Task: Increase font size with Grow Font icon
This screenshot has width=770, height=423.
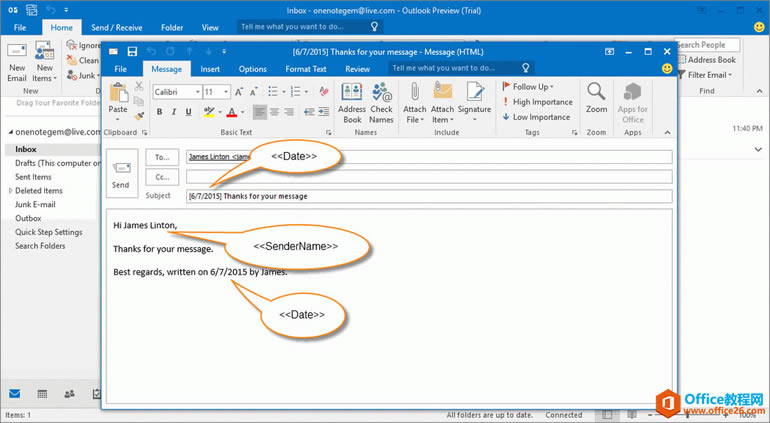Action: [x=239, y=92]
